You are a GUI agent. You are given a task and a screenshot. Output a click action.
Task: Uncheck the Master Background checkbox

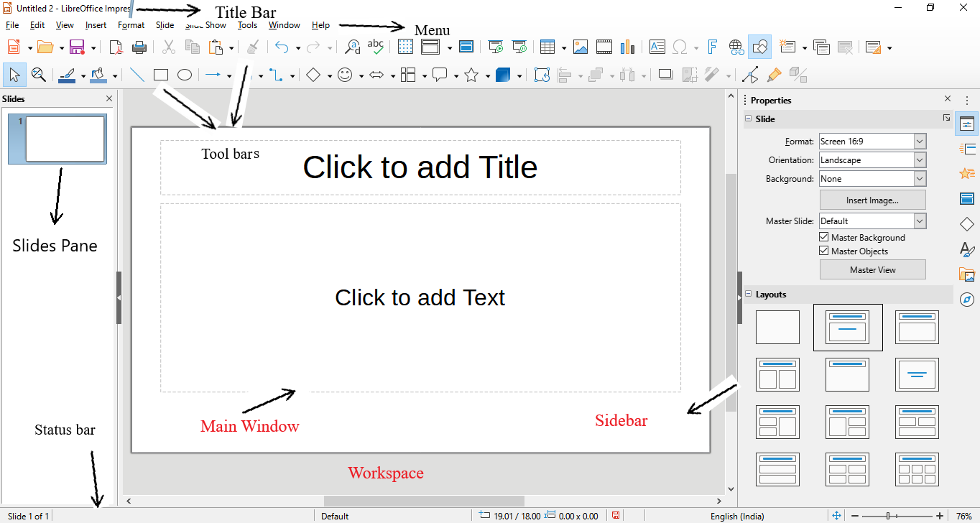[x=823, y=236]
